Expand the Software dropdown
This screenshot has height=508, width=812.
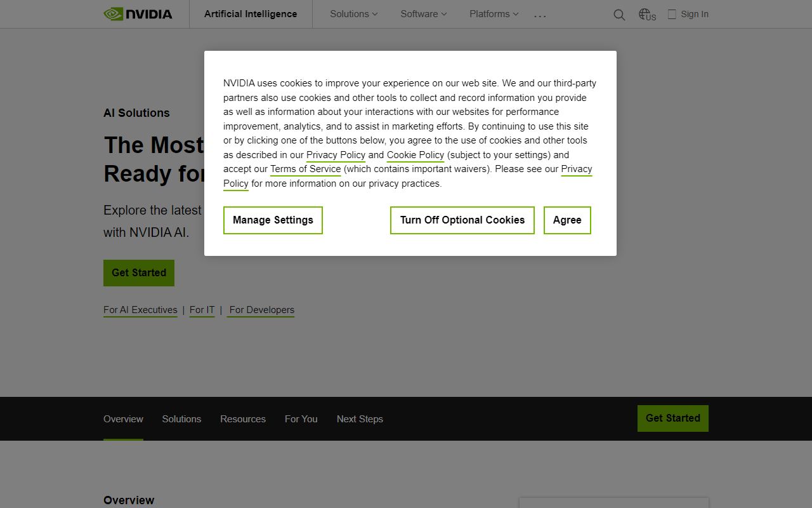coord(422,13)
